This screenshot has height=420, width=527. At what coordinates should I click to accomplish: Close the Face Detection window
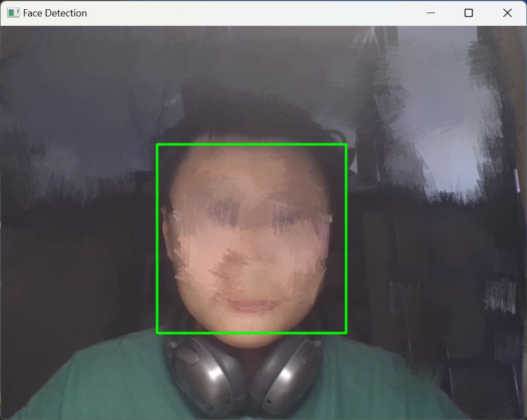(507, 13)
